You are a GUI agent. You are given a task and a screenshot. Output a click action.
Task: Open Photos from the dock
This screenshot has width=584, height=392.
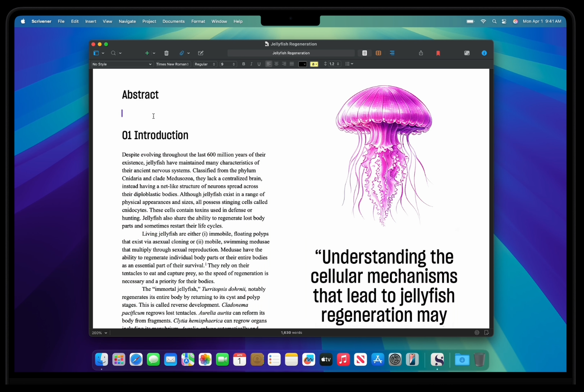[205, 360]
